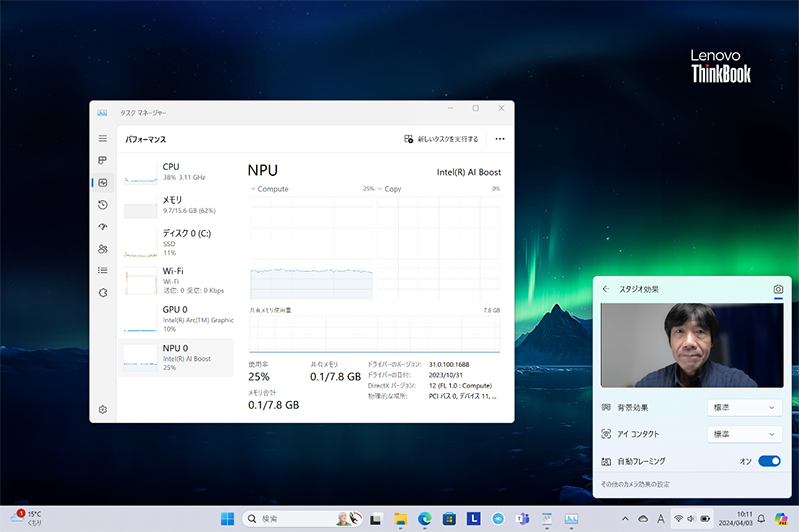
Task: Click 新しいタスクを実行する button
Action: 441,139
